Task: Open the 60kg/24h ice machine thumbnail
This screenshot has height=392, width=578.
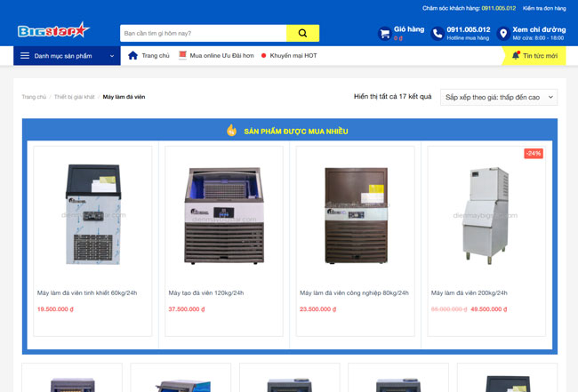Action: [x=92, y=214]
